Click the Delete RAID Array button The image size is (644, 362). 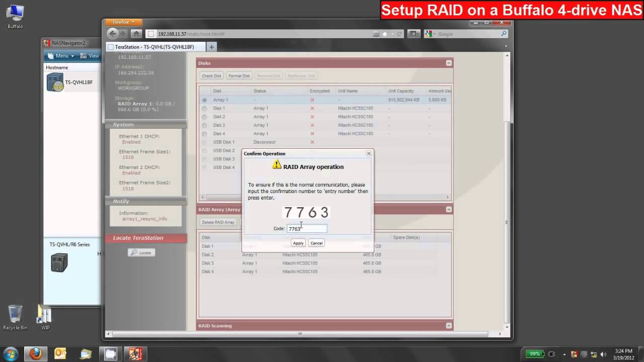pos(218,222)
